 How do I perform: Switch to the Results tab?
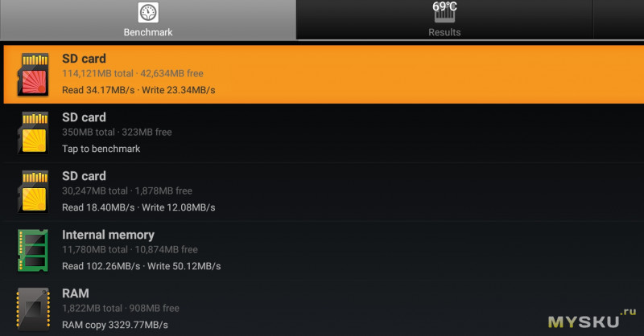point(444,19)
